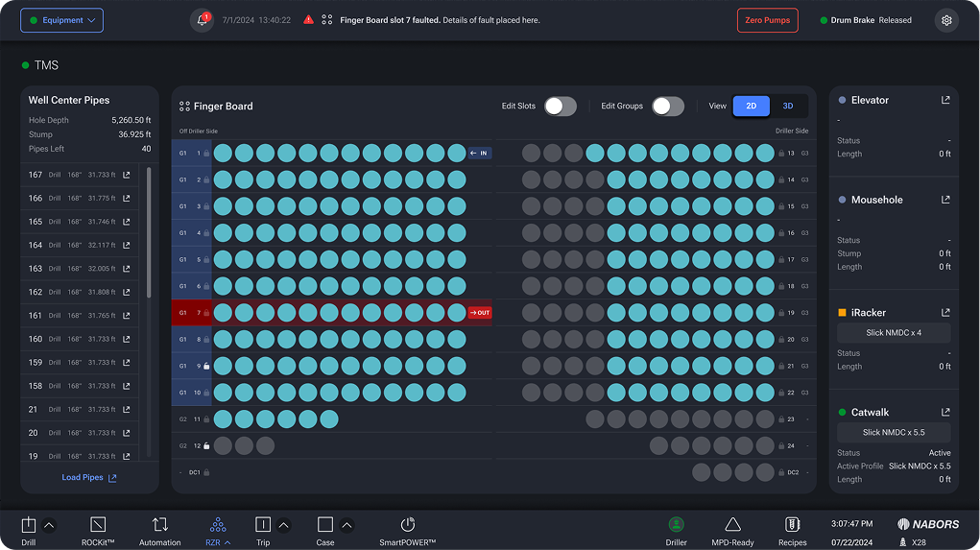The width and height of the screenshot is (980, 550).
Task: Click the IN tag on slot 1
Action: click(479, 154)
